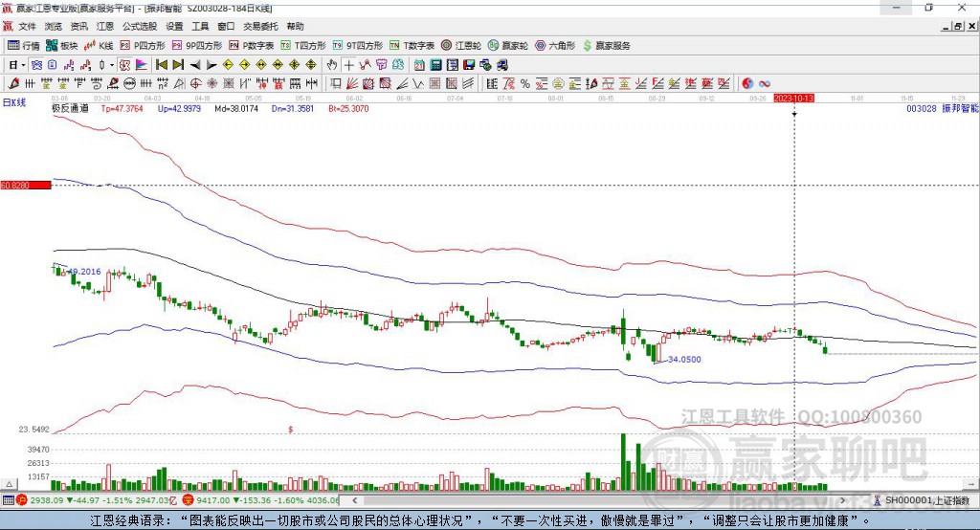This screenshot has height=530, width=980.
Task: Click the red 50.8280 price tag
Action: [x=26, y=185]
